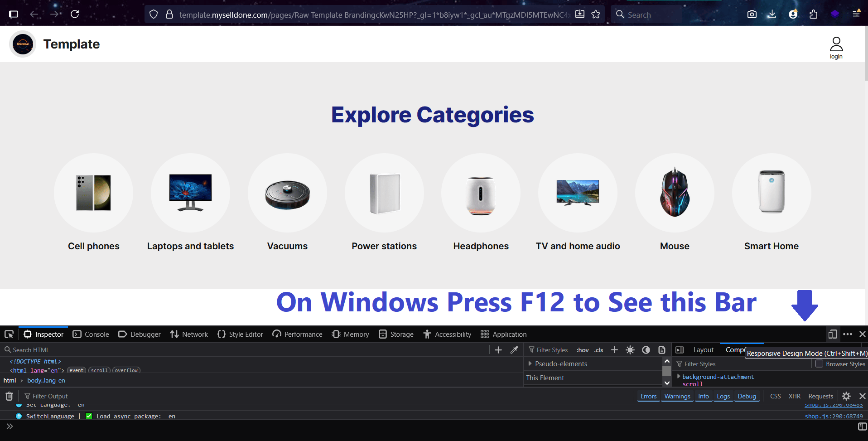Switch to the Storage tab
This screenshot has height=441, width=868.
(x=396, y=334)
